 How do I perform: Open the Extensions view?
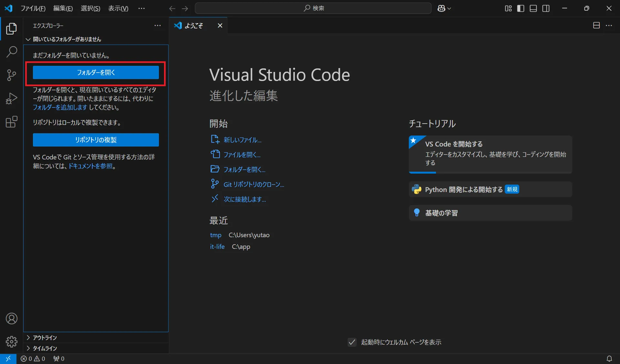12,122
